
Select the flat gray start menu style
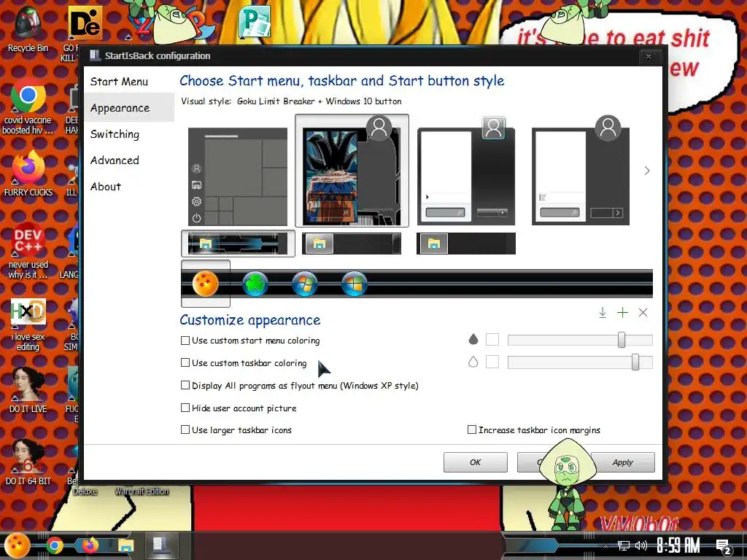pos(581,171)
